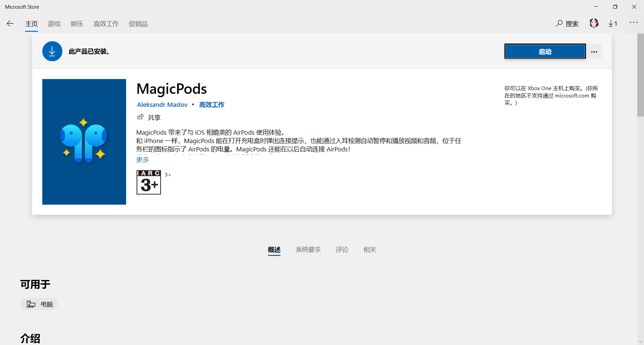Open publisher page Aleksandr Maslov
Image resolution: width=644 pixels, height=345 pixels.
(x=162, y=104)
